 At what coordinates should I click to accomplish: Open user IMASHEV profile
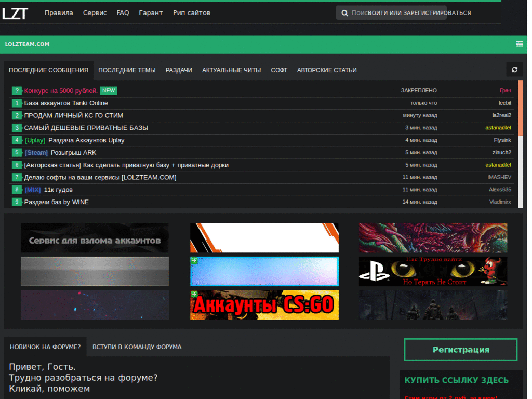coord(499,178)
